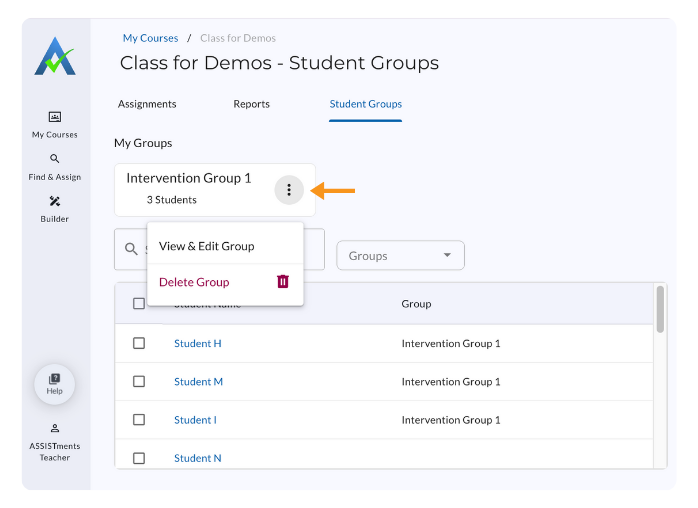Open Find & Assign search icon
The height and width of the screenshot is (508, 698).
[x=54, y=159]
